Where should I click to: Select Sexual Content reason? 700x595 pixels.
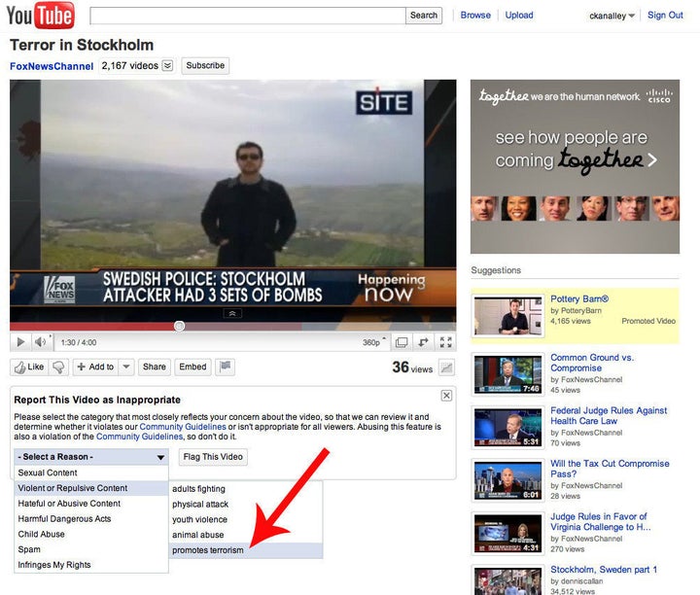(91, 472)
